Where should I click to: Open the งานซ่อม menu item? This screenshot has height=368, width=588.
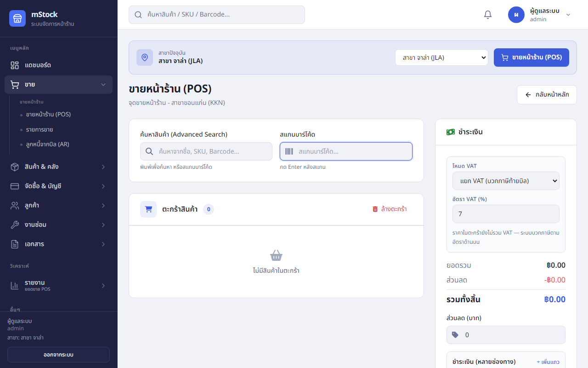coord(58,225)
